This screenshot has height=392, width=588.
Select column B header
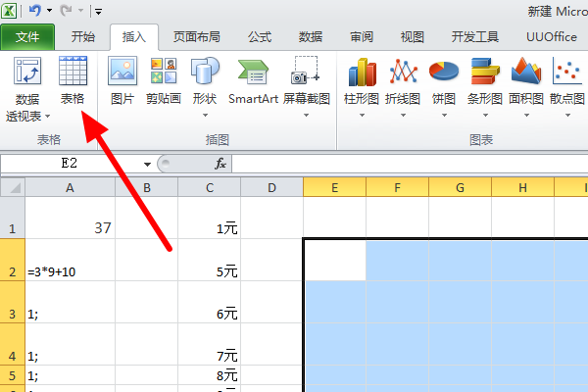click(147, 187)
